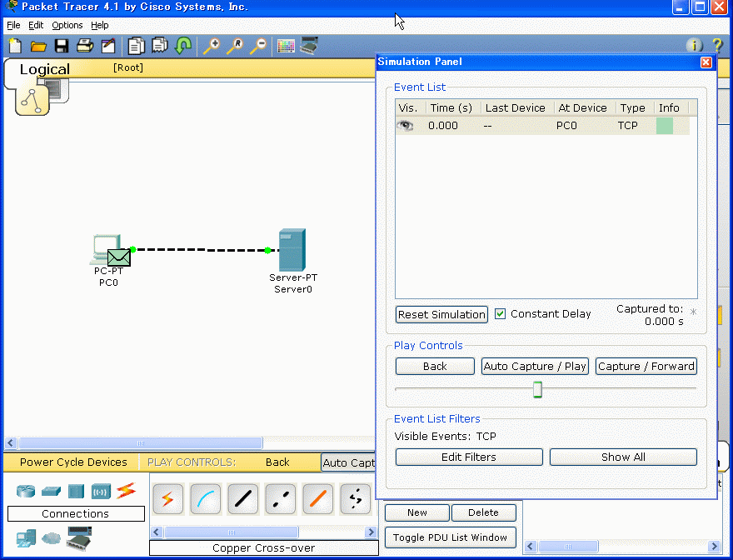Select the Server0 device in workspace
The image size is (733, 560).
292,250
